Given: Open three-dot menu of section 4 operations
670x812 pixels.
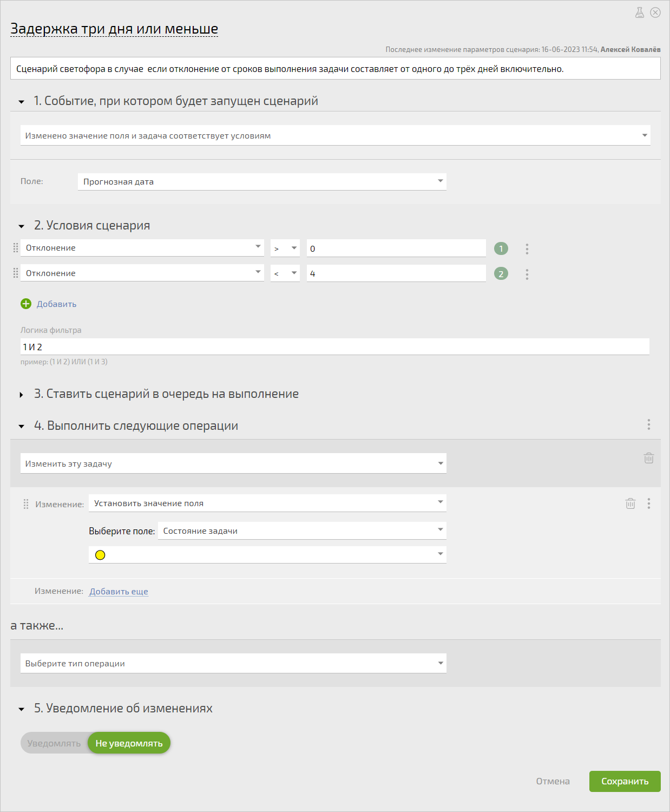Looking at the screenshot, I should tap(648, 425).
